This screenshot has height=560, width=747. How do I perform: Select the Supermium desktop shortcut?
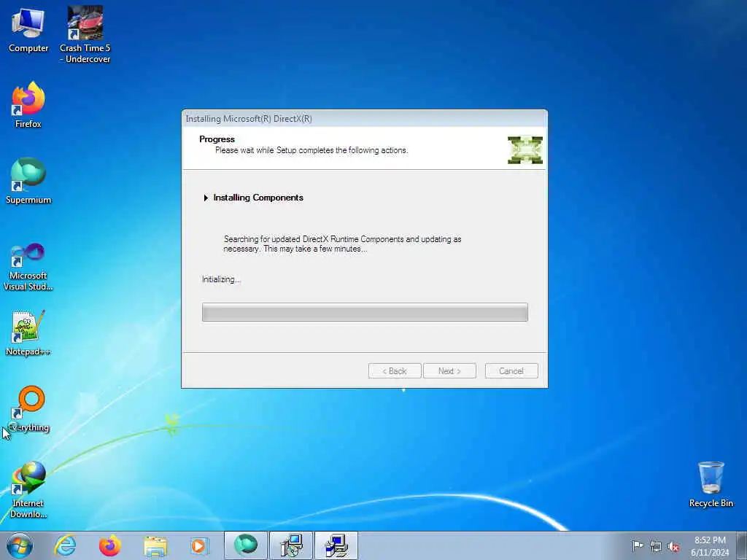(28, 182)
